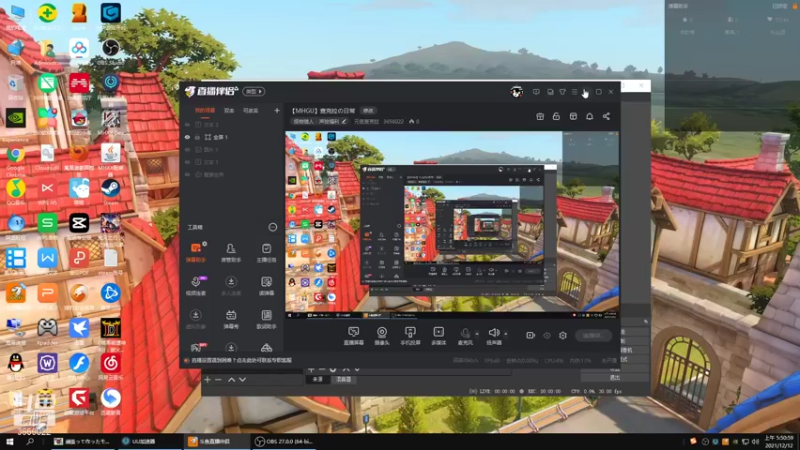Viewport: 800px width, 450px height.
Task: Open the hamburger menu in the title bar
Action: [574, 92]
